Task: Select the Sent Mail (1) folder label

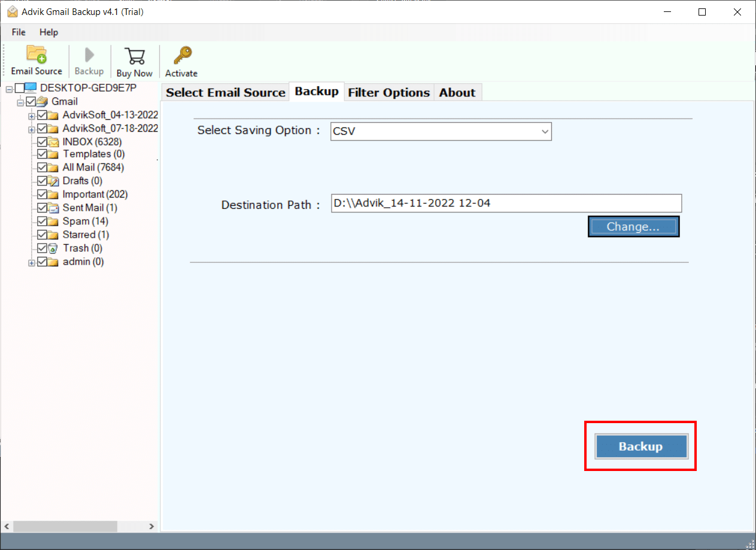Action: pos(90,208)
